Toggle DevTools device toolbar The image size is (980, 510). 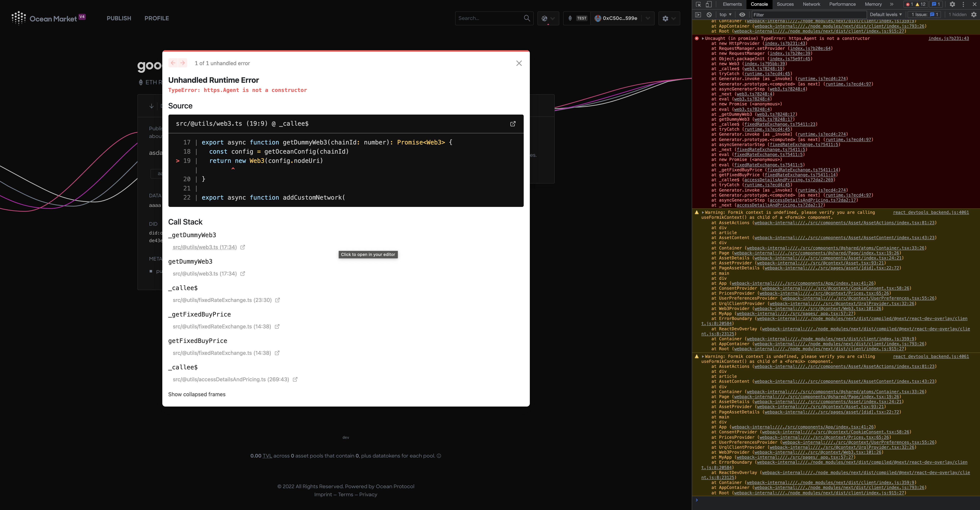(x=709, y=5)
